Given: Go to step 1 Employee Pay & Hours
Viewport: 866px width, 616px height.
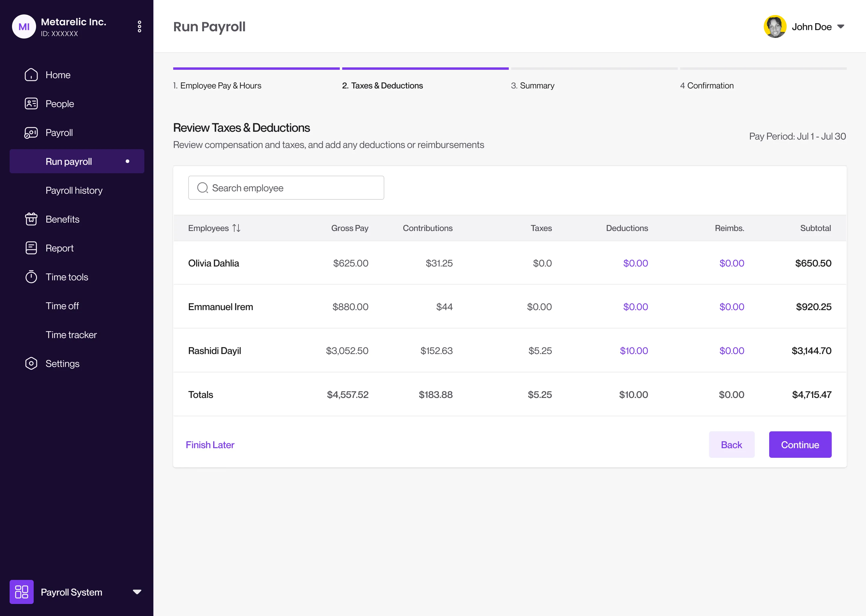Looking at the screenshot, I should pyautogui.click(x=217, y=85).
